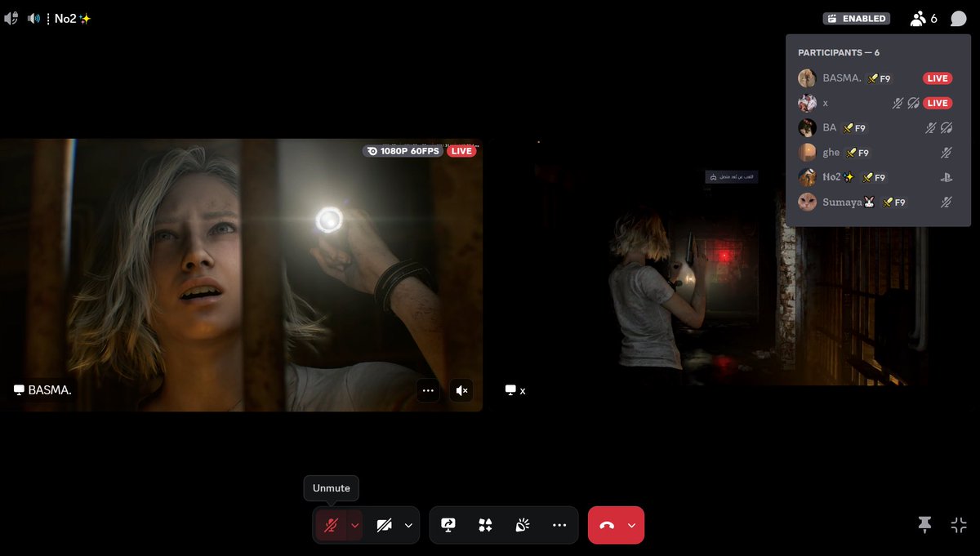Click the No2 channel name
This screenshot has height=556, width=980.
73,18
